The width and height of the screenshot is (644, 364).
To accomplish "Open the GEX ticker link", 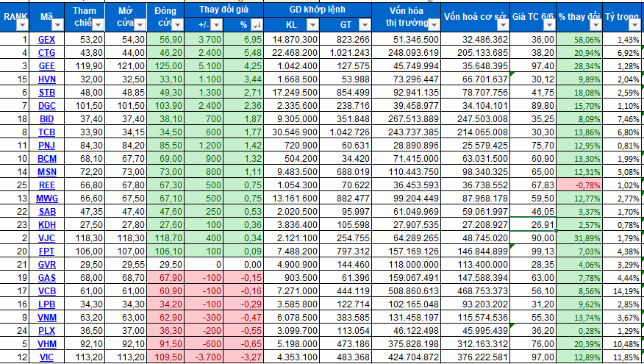I will (46, 40).
